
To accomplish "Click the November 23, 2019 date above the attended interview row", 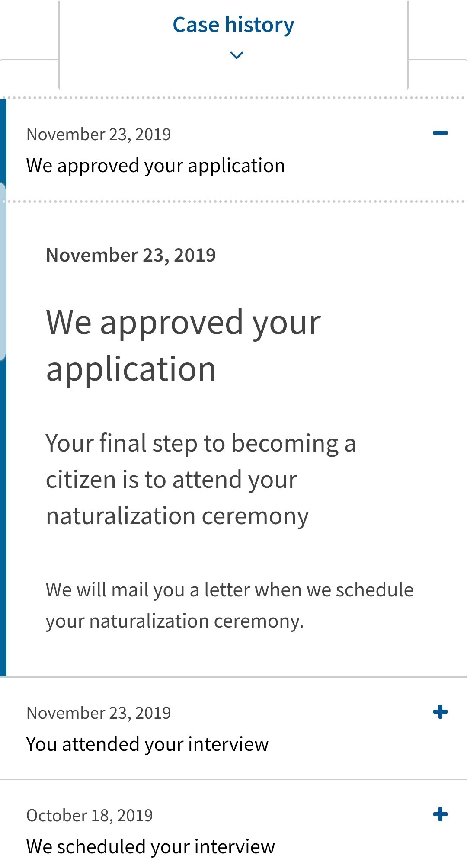I will pos(99,713).
